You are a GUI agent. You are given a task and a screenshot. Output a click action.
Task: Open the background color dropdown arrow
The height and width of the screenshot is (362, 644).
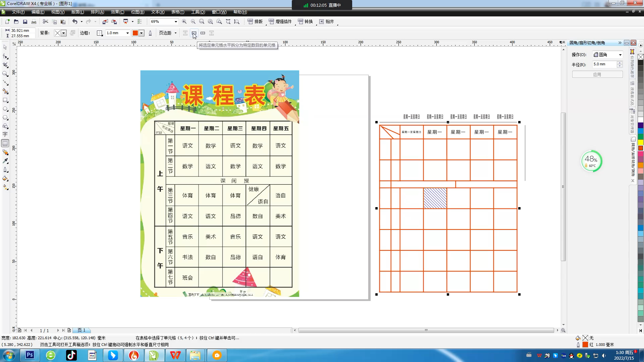pyautogui.click(x=63, y=33)
